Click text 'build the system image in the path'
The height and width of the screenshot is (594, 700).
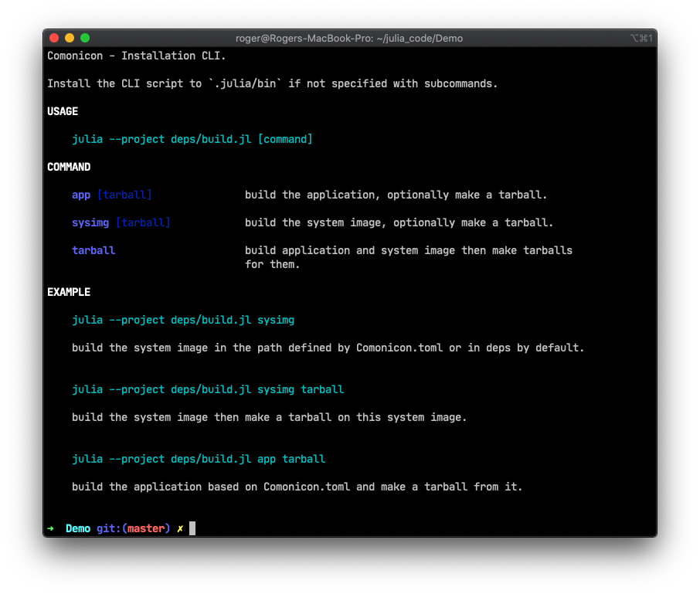pos(328,348)
